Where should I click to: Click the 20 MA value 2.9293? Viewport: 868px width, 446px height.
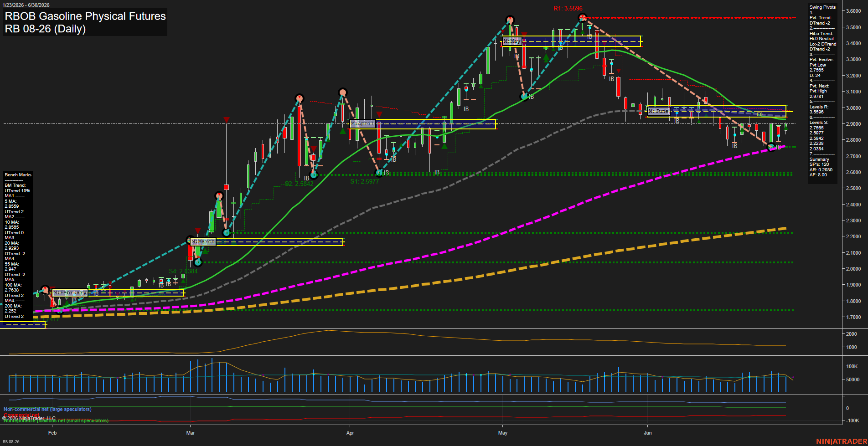click(x=12, y=248)
